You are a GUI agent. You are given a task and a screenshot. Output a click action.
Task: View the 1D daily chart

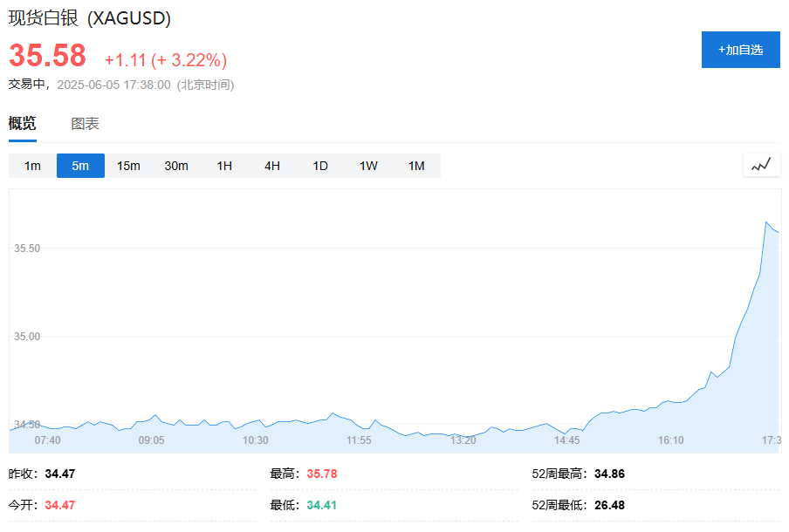tap(320, 166)
